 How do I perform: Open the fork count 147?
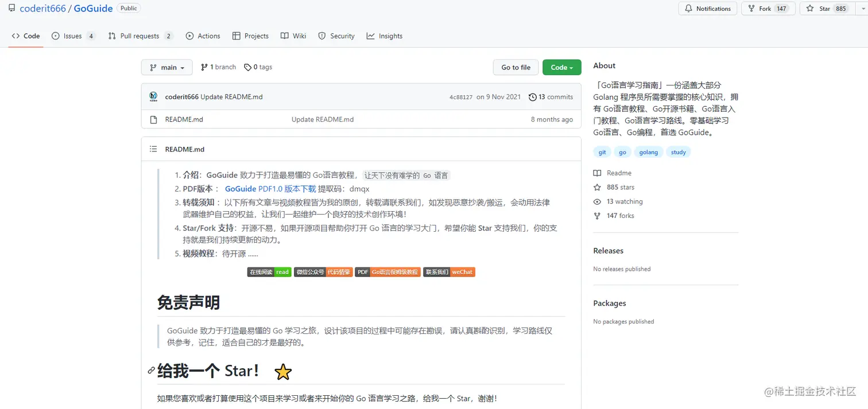[x=781, y=9]
